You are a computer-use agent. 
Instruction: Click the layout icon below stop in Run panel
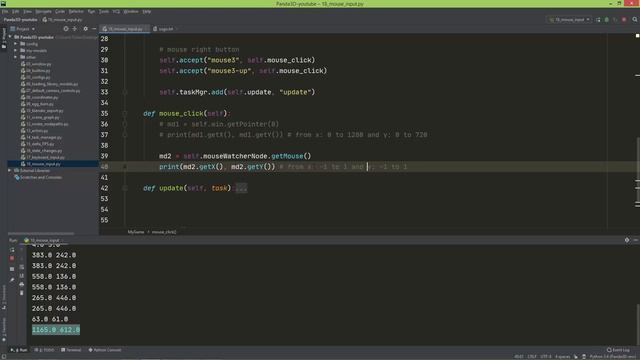point(12,269)
